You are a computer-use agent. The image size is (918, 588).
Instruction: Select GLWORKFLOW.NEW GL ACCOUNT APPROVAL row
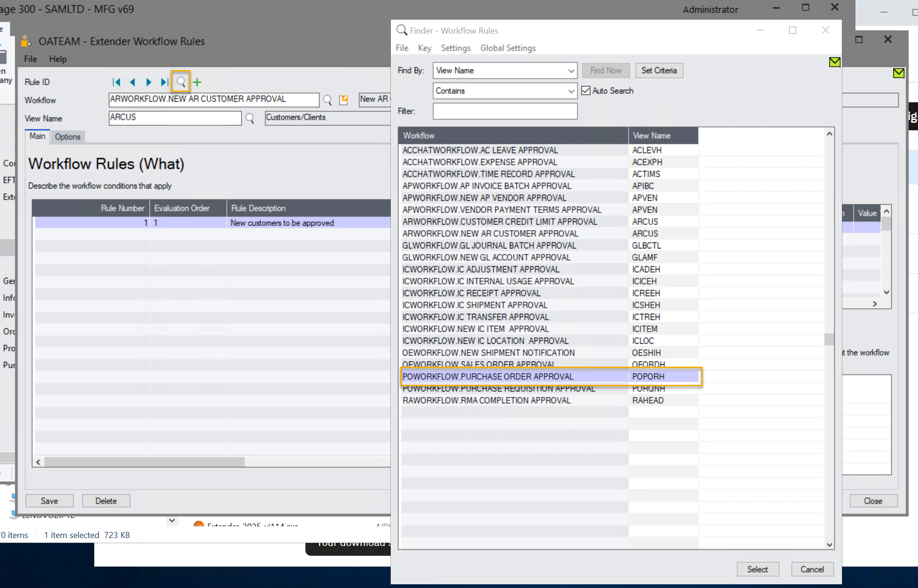tap(550, 257)
